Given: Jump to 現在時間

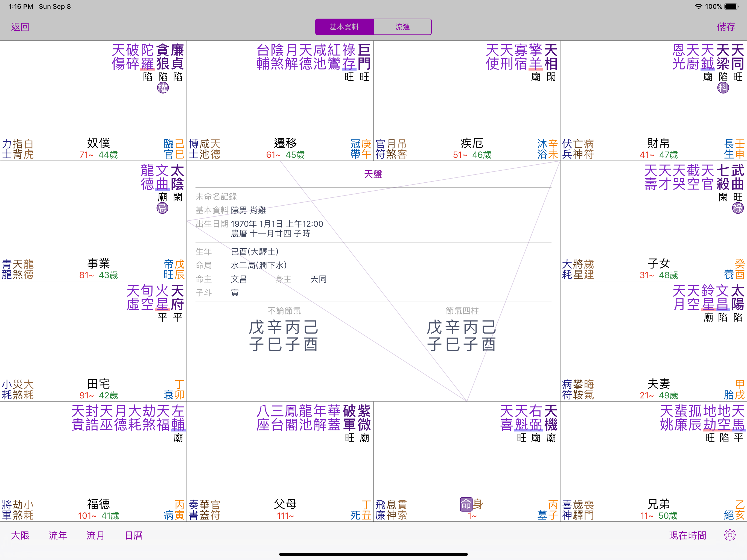Looking at the screenshot, I should (x=688, y=535).
